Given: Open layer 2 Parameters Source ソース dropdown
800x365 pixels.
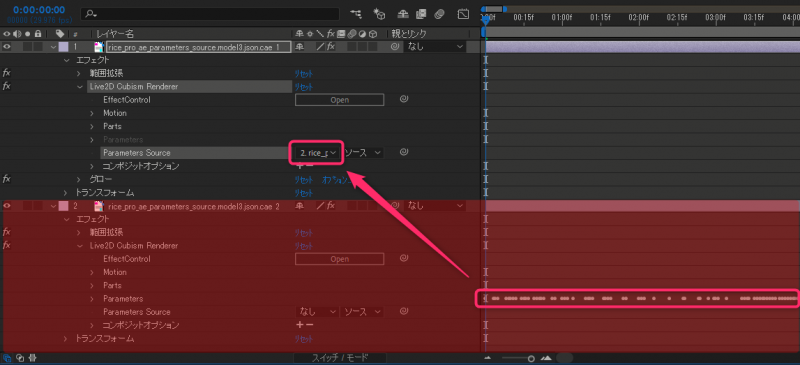Looking at the screenshot, I should coord(363,312).
